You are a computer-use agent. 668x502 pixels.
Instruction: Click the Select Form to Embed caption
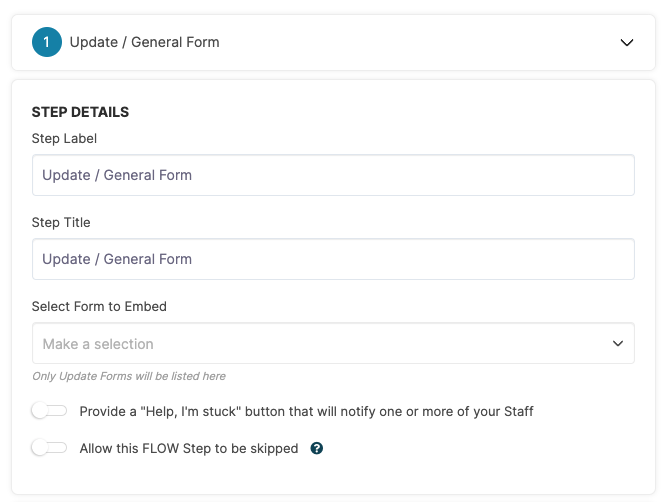point(99,306)
